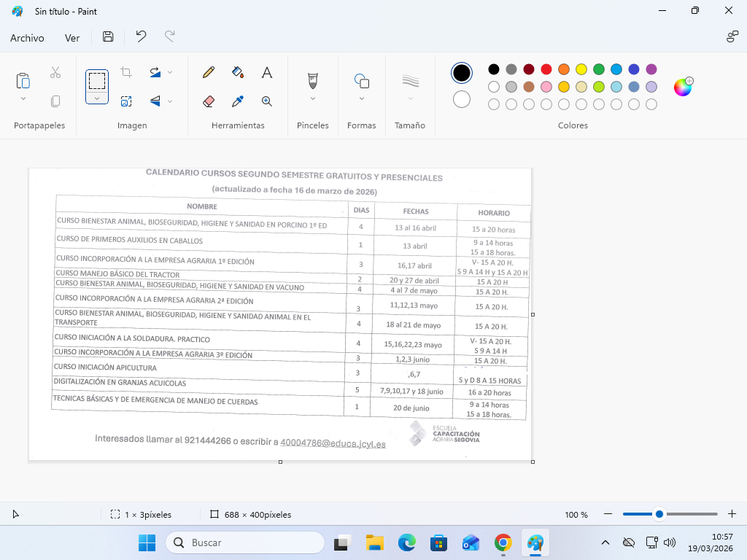Activate secondary color 2 white circle

[462, 99]
